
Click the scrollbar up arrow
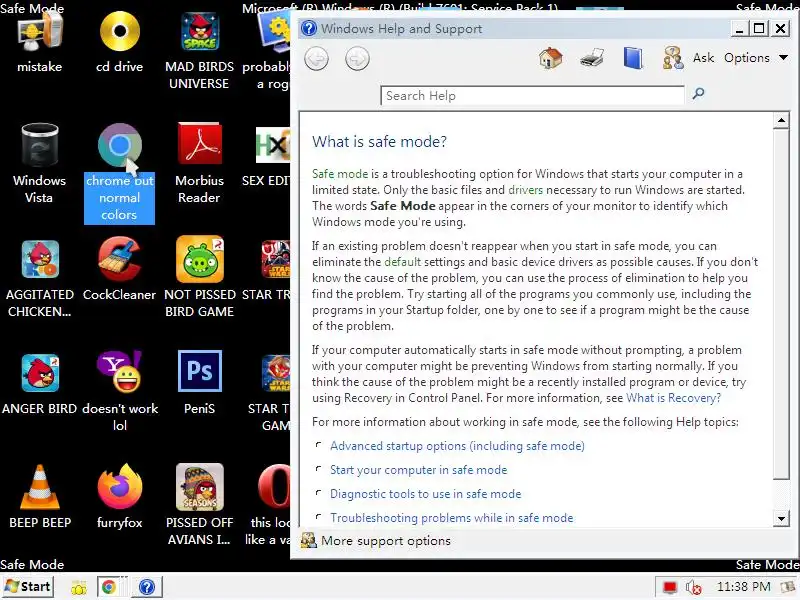[781, 120]
